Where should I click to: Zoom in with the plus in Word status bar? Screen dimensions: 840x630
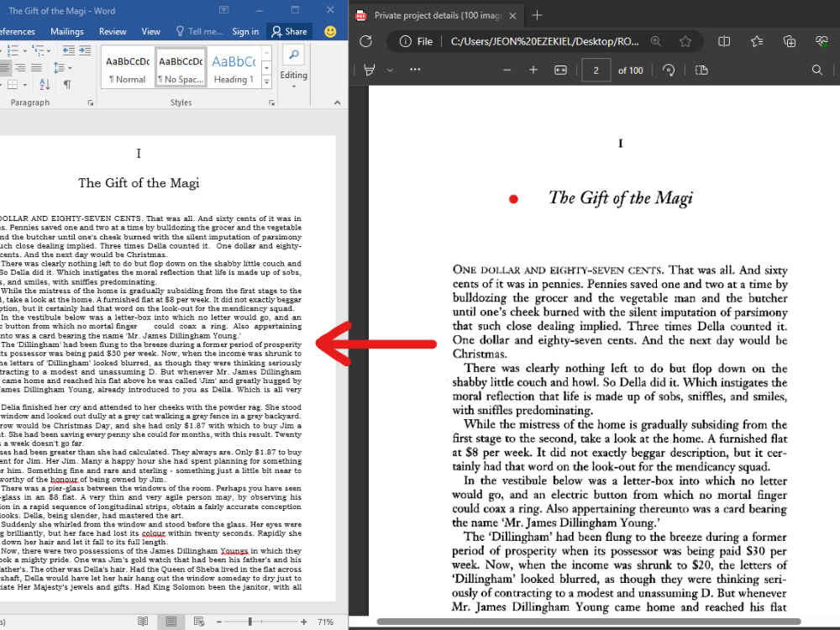304,622
